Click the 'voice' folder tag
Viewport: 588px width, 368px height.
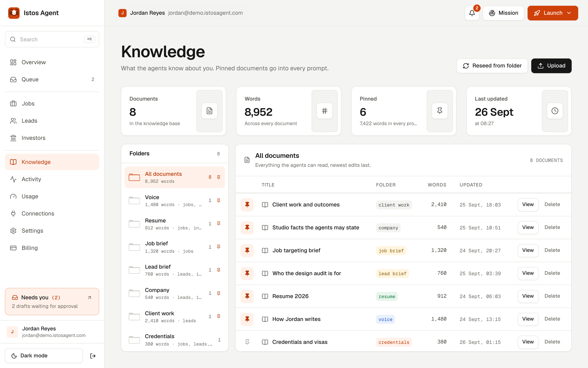point(385,319)
